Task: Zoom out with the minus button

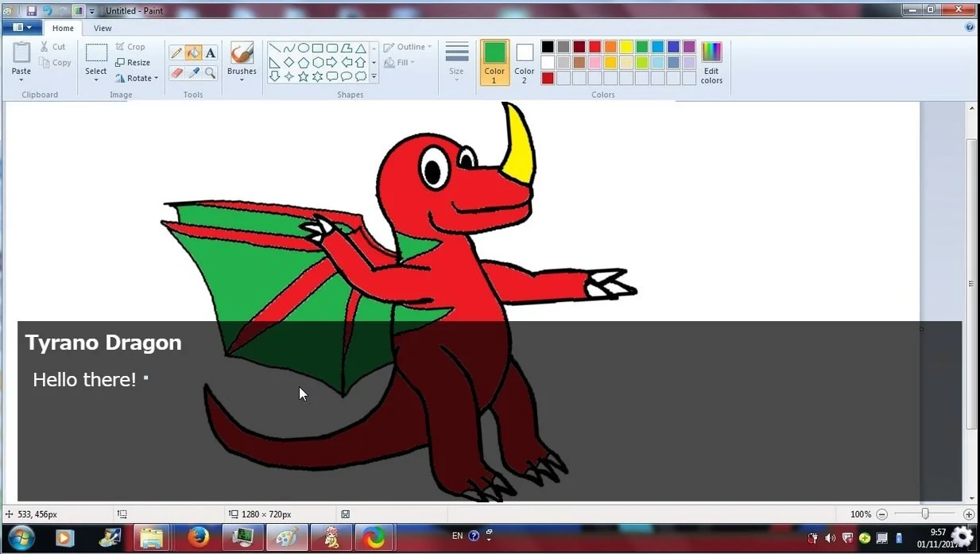Action: tap(881, 514)
